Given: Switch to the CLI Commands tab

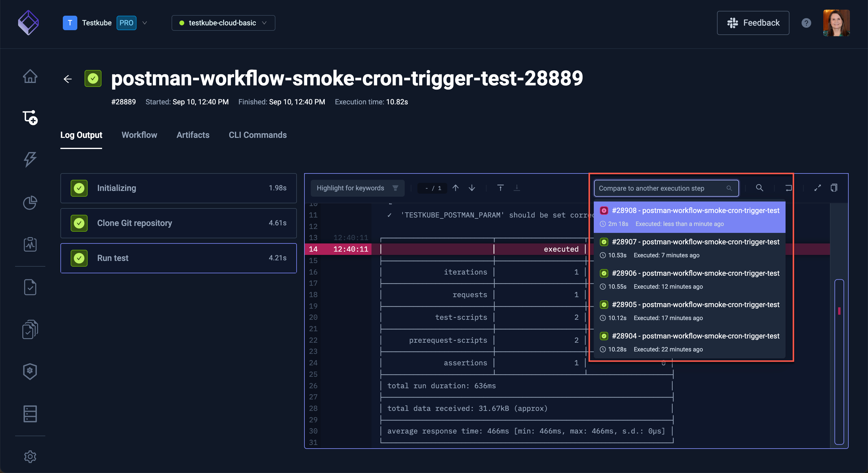Looking at the screenshot, I should (x=257, y=135).
